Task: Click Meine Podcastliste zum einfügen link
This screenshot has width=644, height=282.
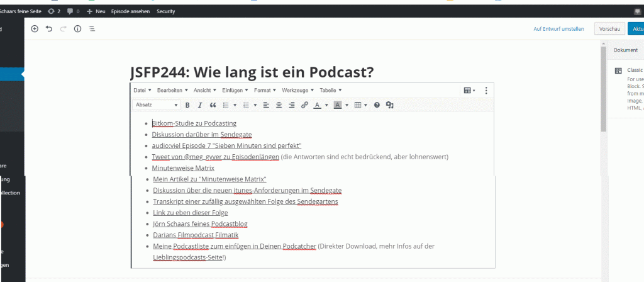Action: 235,246
